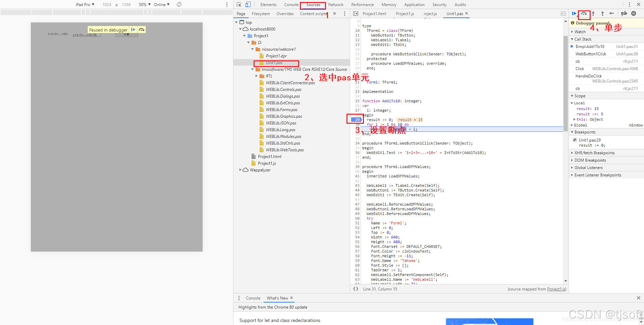The width and height of the screenshot is (644, 325).
Task: Resume script execution in the debugger
Action: click(x=575, y=13)
